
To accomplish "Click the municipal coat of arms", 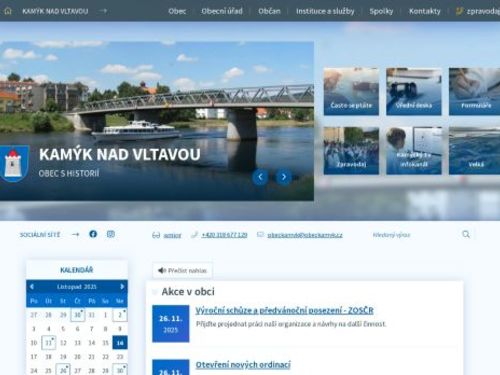I will click(13, 163).
